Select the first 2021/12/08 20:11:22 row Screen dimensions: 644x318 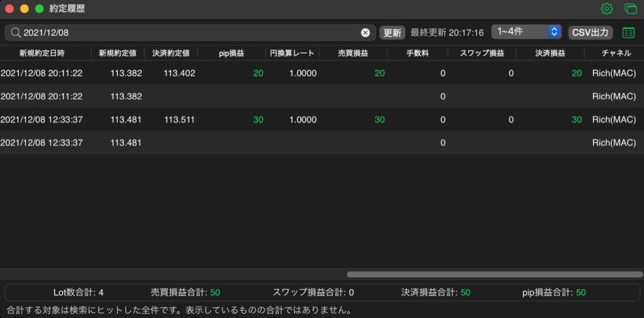click(x=322, y=73)
